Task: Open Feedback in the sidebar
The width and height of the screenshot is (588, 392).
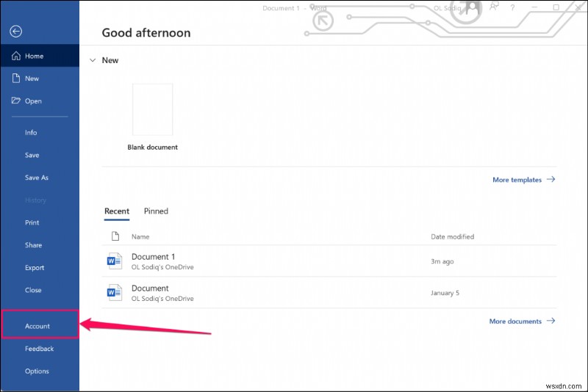Action: (40, 349)
